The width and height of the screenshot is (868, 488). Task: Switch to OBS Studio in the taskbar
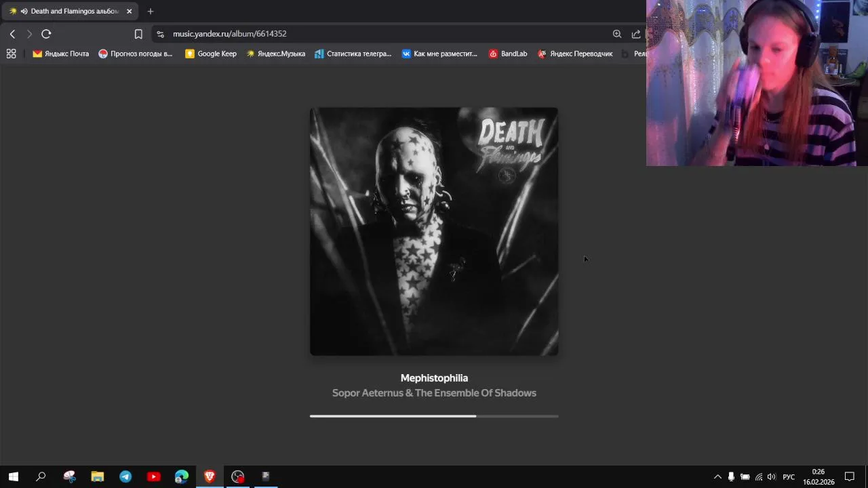(237, 476)
